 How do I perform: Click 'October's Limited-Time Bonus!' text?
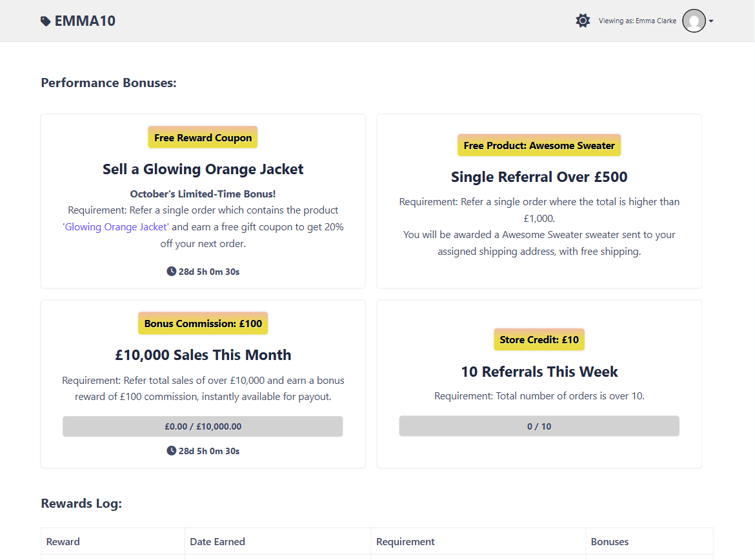(203, 194)
